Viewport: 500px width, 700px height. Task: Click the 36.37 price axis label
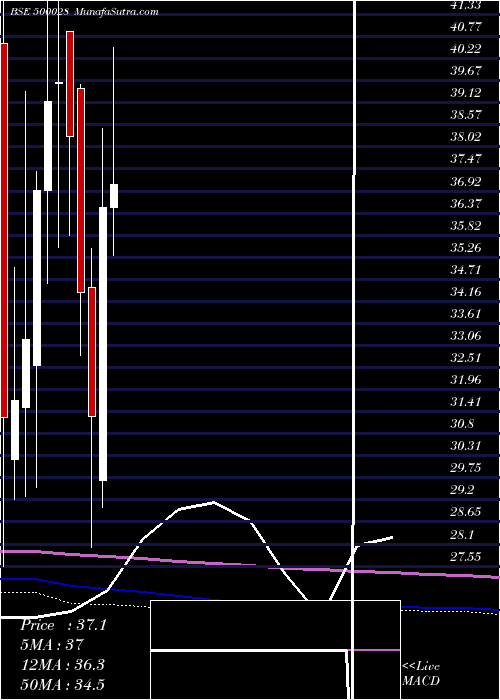tap(465, 204)
